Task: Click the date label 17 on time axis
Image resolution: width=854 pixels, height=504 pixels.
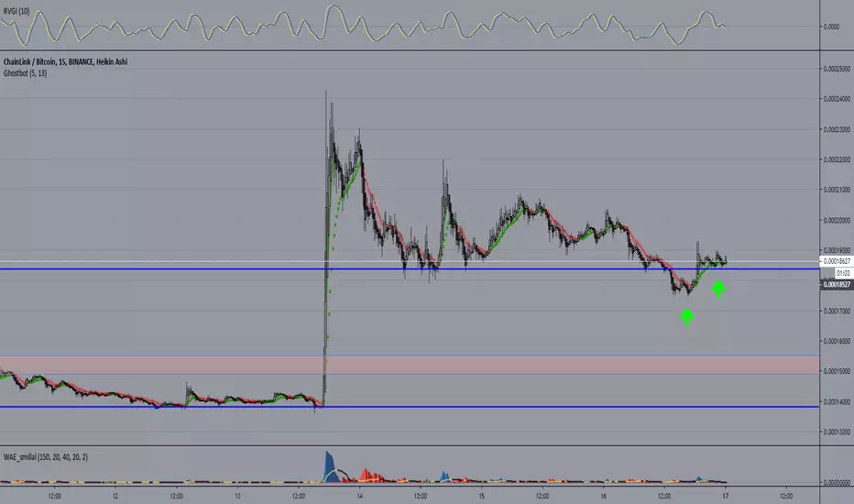Action: (x=726, y=496)
